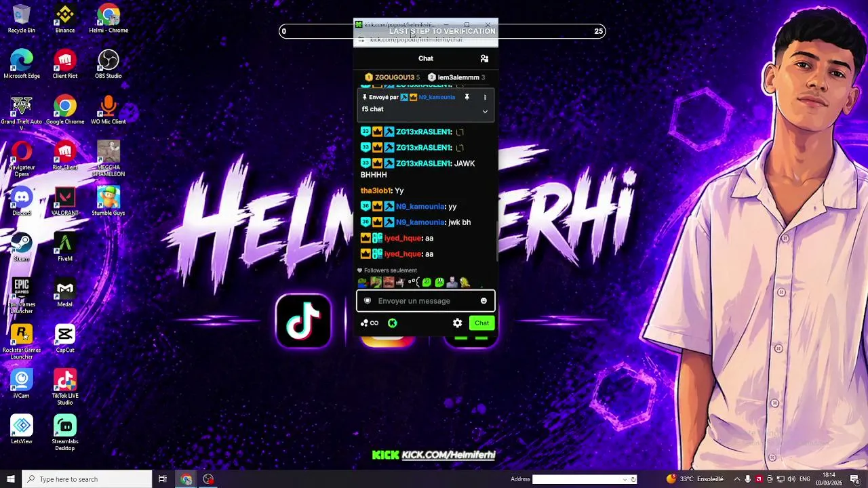Expand the pinned message chevron
The height and width of the screenshot is (488, 868).
tap(485, 111)
